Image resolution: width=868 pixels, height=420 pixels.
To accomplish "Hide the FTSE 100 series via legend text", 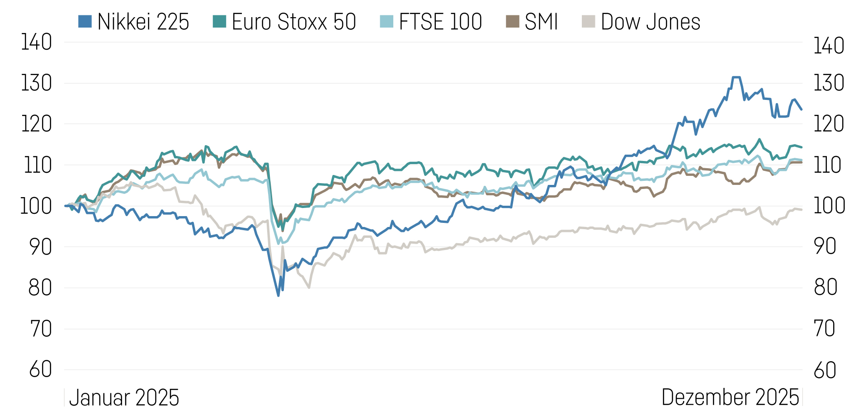I will [x=440, y=22].
